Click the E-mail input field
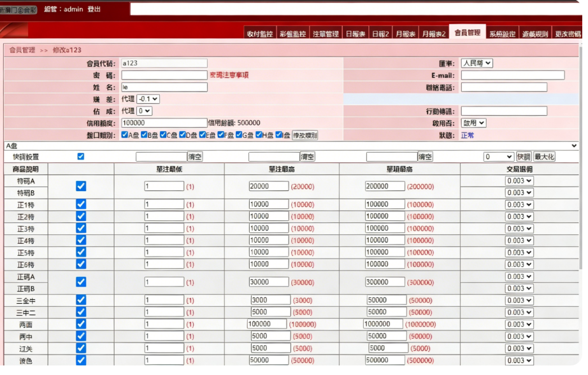This screenshot has height=375, width=588. click(x=513, y=75)
